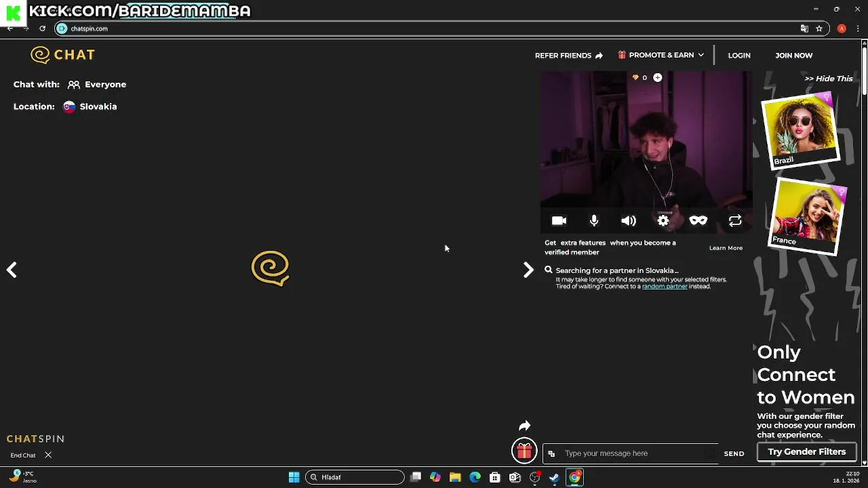Click Join Now link
The width and height of the screenshot is (868, 488).
click(x=793, y=56)
